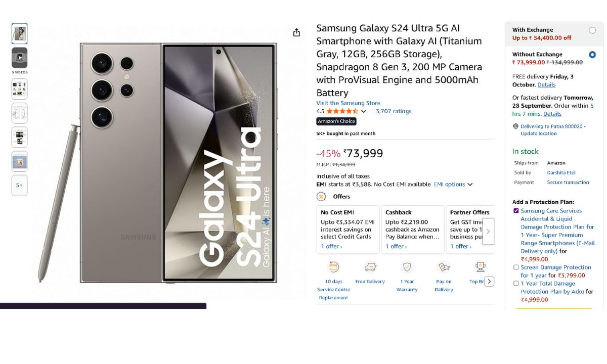Click the Pay on Delivery icon

tap(444, 267)
